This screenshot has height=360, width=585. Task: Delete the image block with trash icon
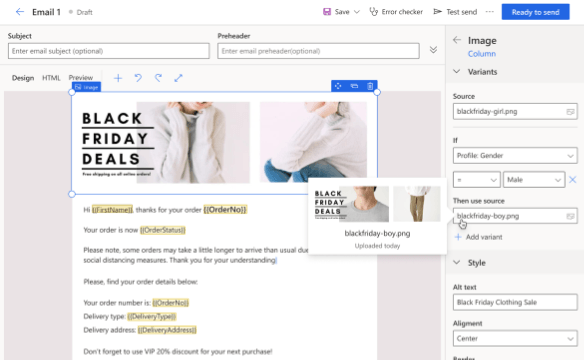click(370, 86)
